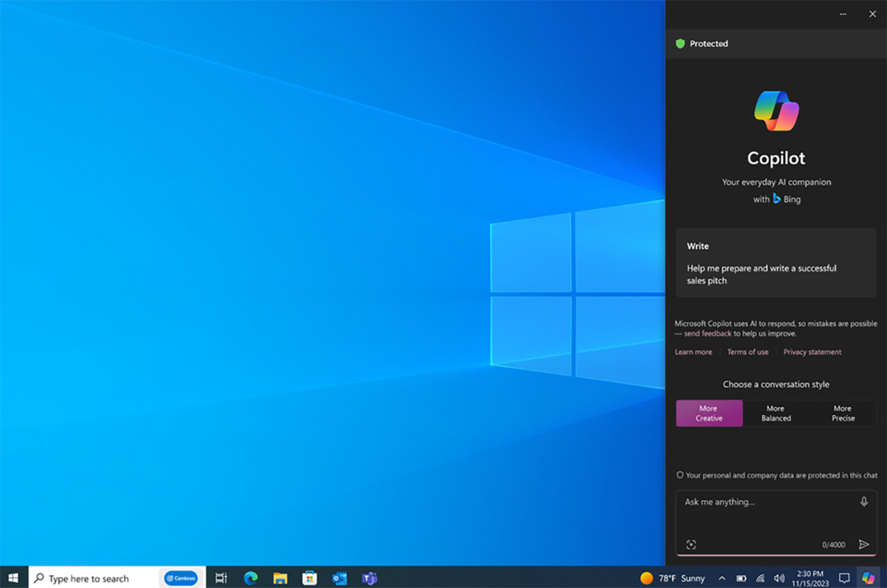
Task: Click the Bing logo next to Copilot
Action: tap(778, 199)
